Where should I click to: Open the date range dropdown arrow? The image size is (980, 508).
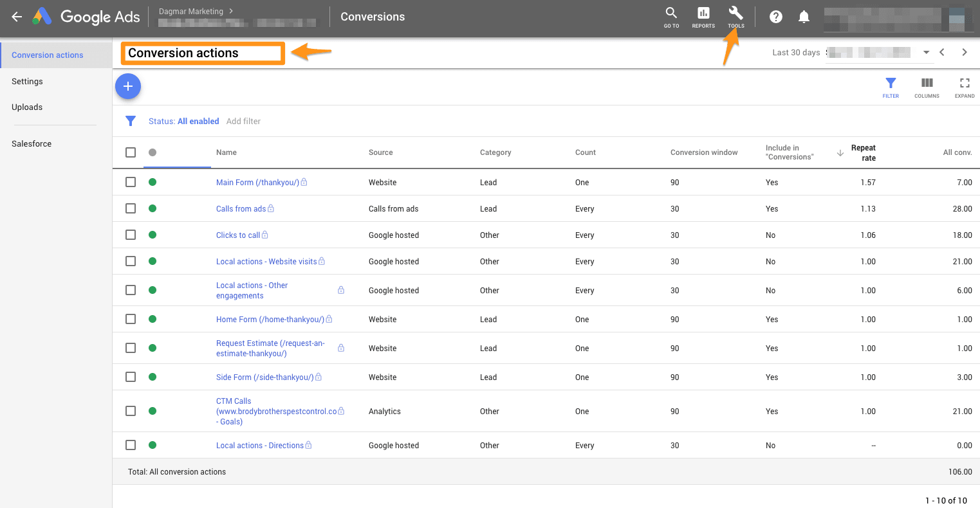coord(927,53)
